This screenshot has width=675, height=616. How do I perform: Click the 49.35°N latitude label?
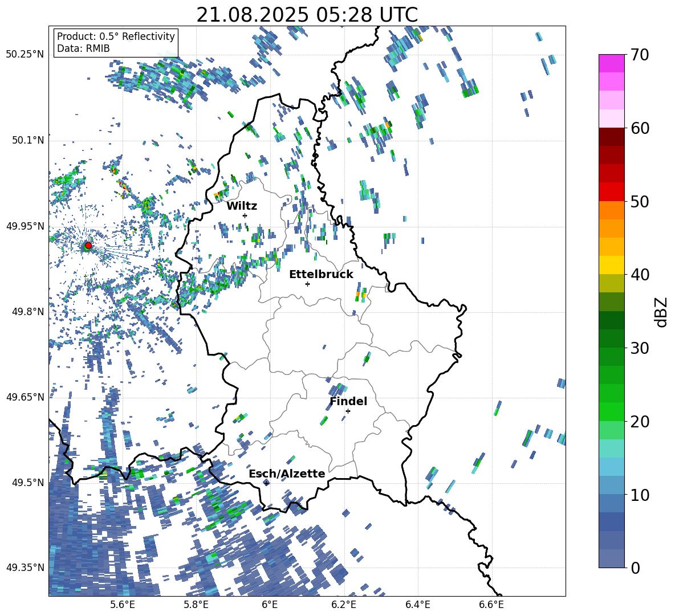pyautogui.click(x=25, y=568)
